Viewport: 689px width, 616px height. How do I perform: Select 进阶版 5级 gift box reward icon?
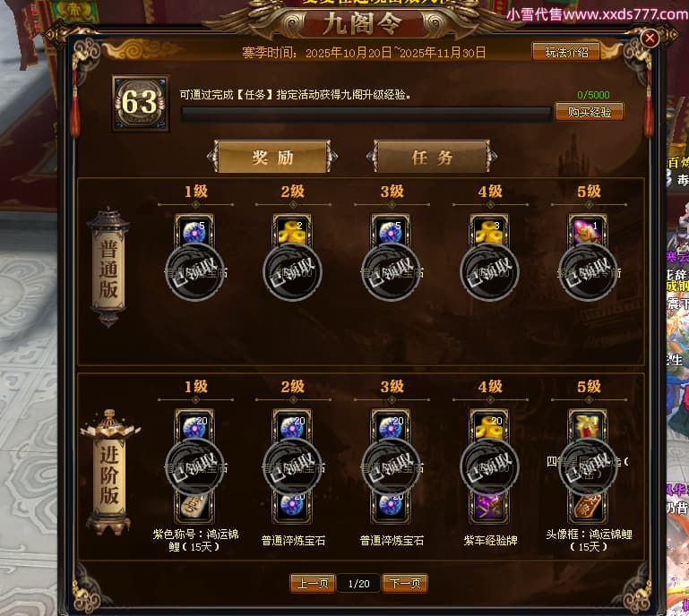588,427
